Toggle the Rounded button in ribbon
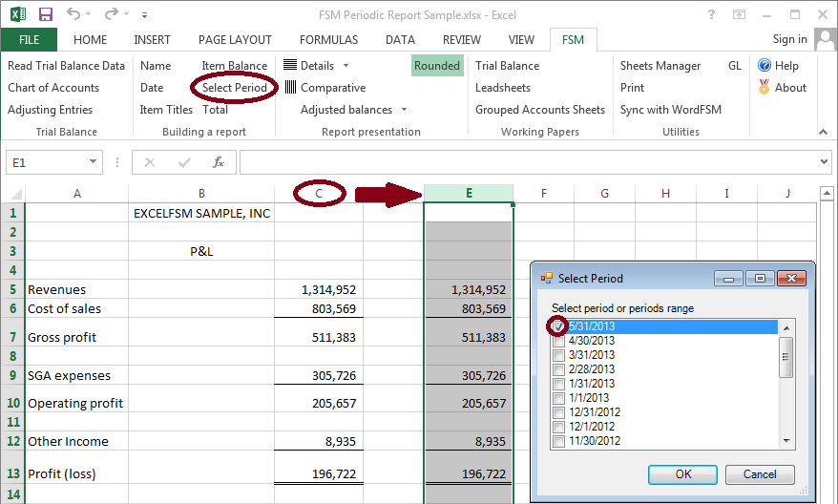Image resolution: width=838 pixels, height=504 pixels. pos(436,65)
